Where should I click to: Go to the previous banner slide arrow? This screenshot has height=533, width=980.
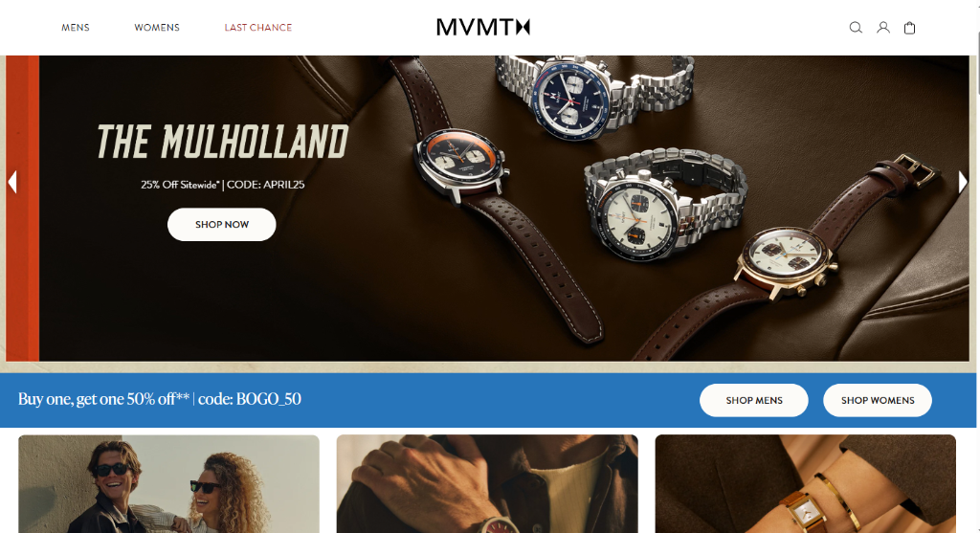pyautogui.click(x=12, y=182)
